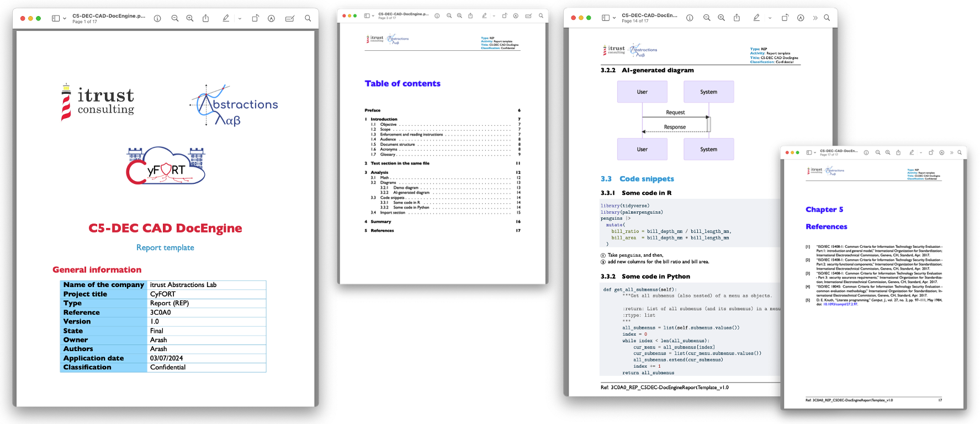The image size is (980, 424).
Task: Open form filling tool in Page 3 window
Action: coord(528,15)
